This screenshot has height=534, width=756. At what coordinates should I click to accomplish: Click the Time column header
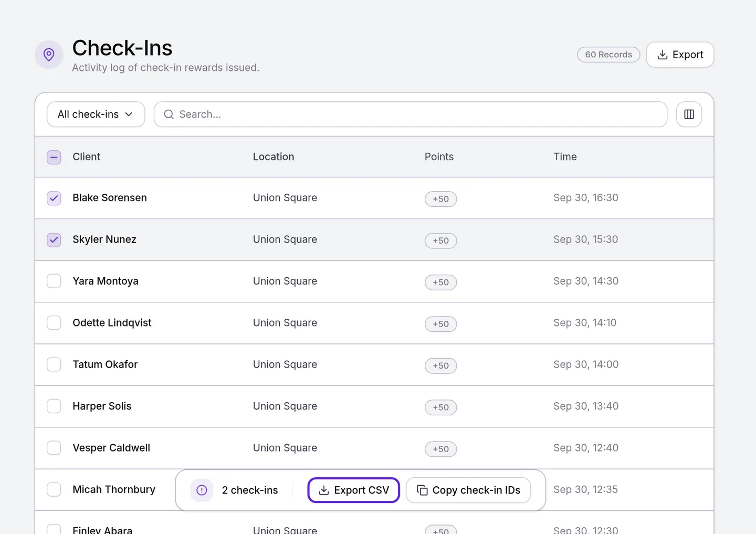[565, 157]
